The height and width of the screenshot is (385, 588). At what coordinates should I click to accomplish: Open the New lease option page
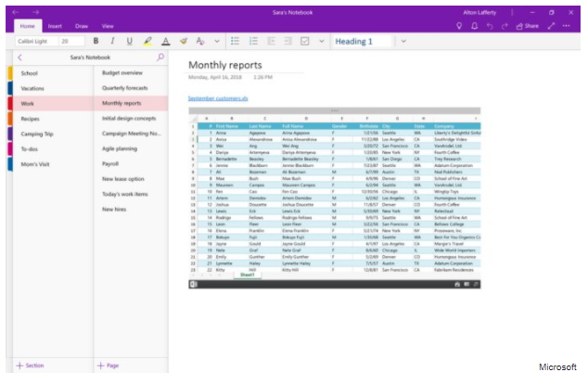(x=131, y=179)
